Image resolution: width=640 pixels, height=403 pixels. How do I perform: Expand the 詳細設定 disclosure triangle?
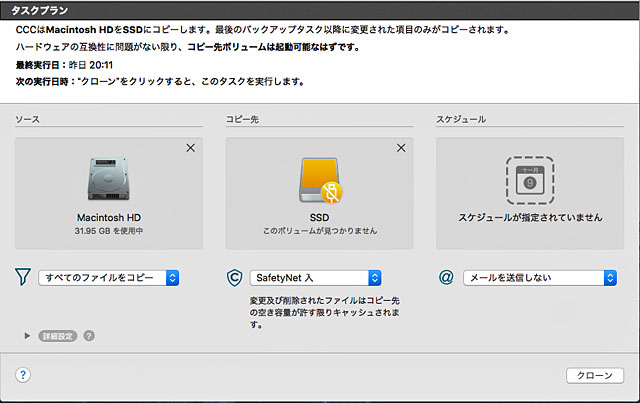27,336
